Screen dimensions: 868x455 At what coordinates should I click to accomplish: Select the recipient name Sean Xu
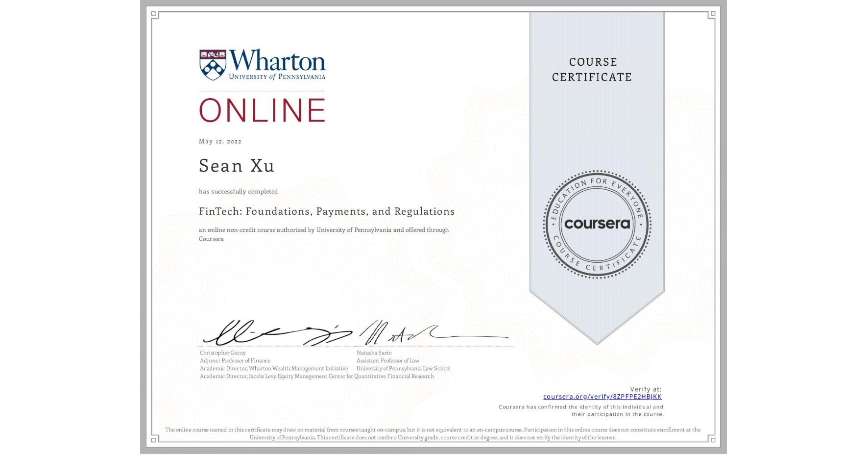236,166
